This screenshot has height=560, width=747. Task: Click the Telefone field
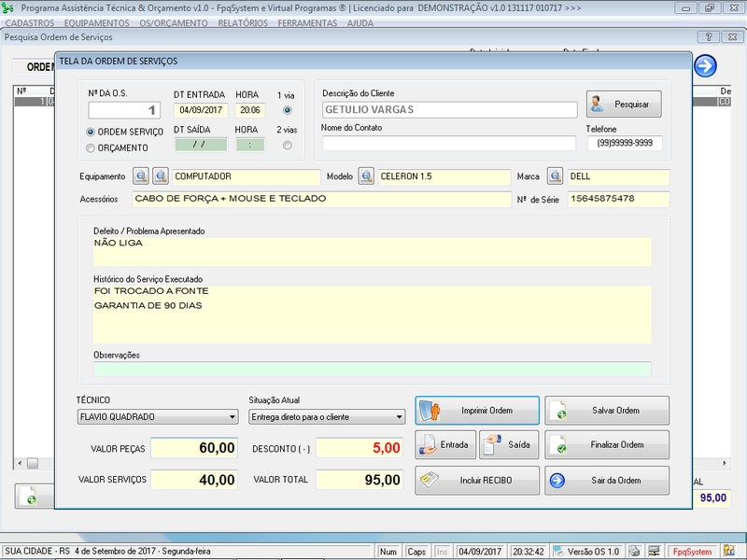point(625,143)
